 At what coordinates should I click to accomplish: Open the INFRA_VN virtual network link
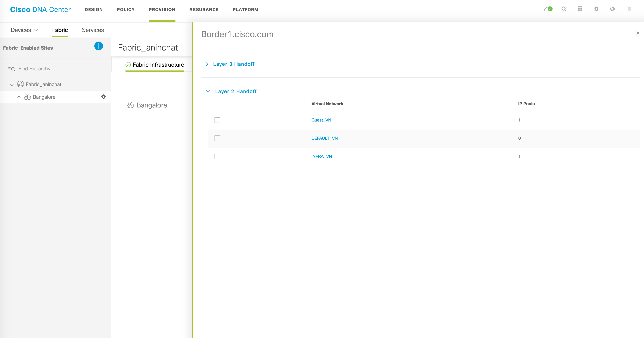coord(321,156)
